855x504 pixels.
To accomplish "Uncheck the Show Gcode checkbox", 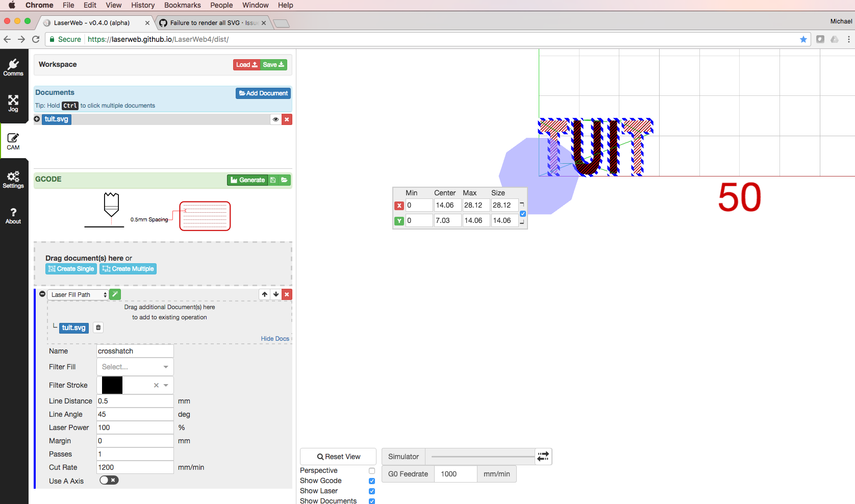I will coord(372,481).
